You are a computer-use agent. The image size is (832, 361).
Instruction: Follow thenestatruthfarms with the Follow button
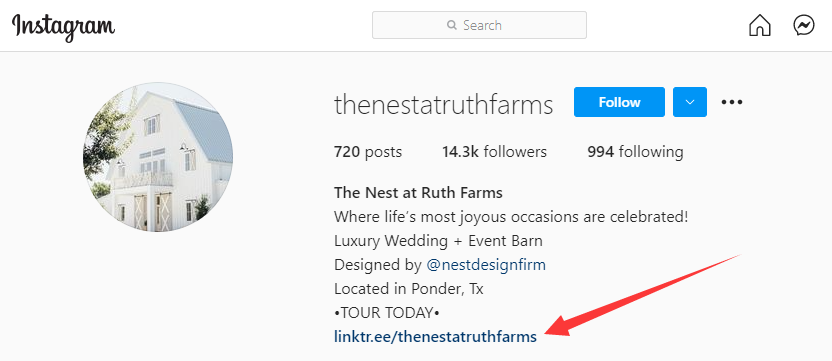click(x=619, y=102)
